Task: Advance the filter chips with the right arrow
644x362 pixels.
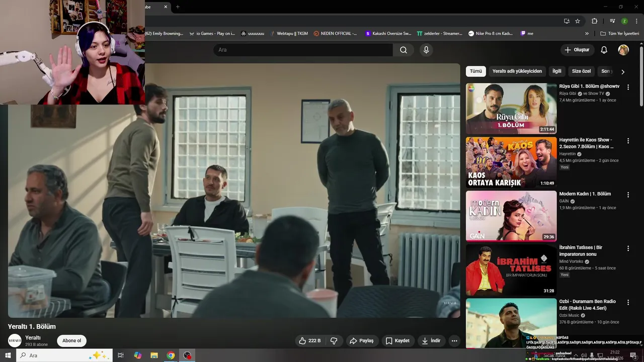Action: [x=623, y=72]
